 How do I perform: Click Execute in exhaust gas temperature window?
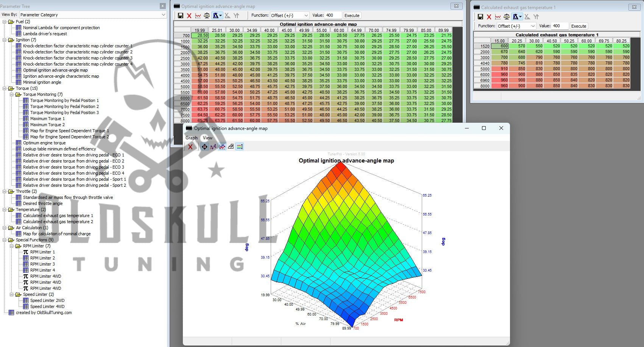tap(579, 26)
